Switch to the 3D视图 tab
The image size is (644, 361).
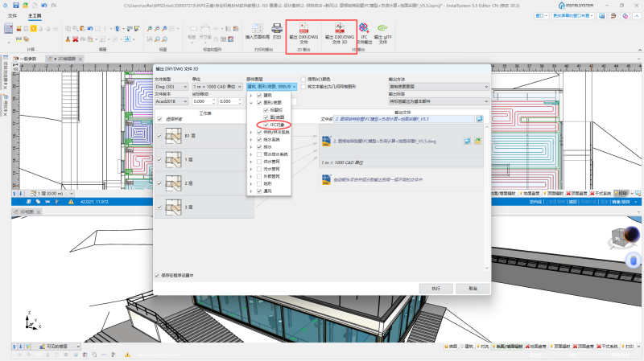pyautogui.click(x=27, y=212)
